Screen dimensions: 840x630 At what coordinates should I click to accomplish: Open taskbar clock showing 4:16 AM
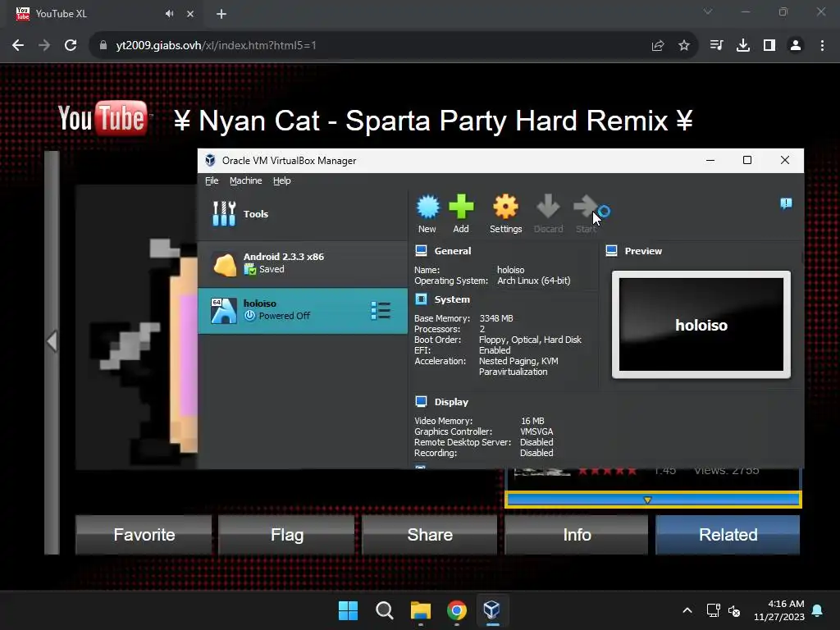779,610
